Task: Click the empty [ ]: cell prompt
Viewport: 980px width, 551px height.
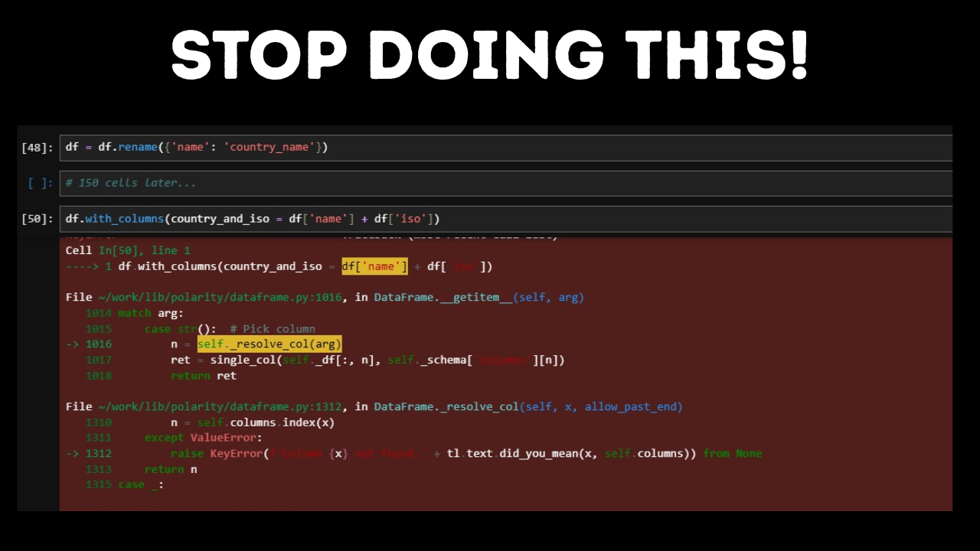Action: point(40,184)
